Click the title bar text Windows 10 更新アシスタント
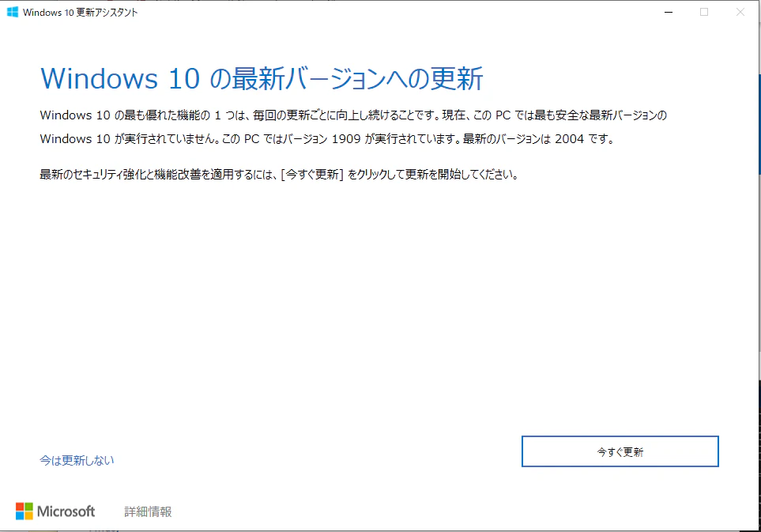 (81, 12)
